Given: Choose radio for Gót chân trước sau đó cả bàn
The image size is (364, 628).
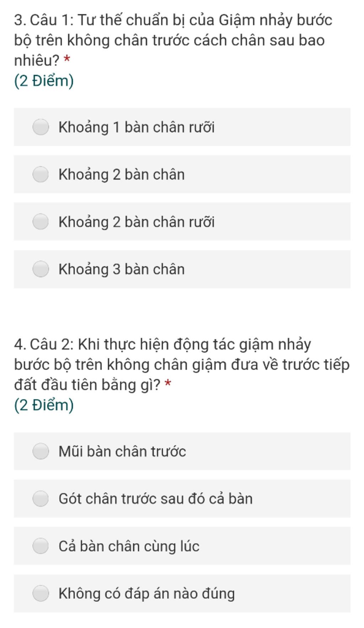Looking at the screenshot, I should (41, 498).
